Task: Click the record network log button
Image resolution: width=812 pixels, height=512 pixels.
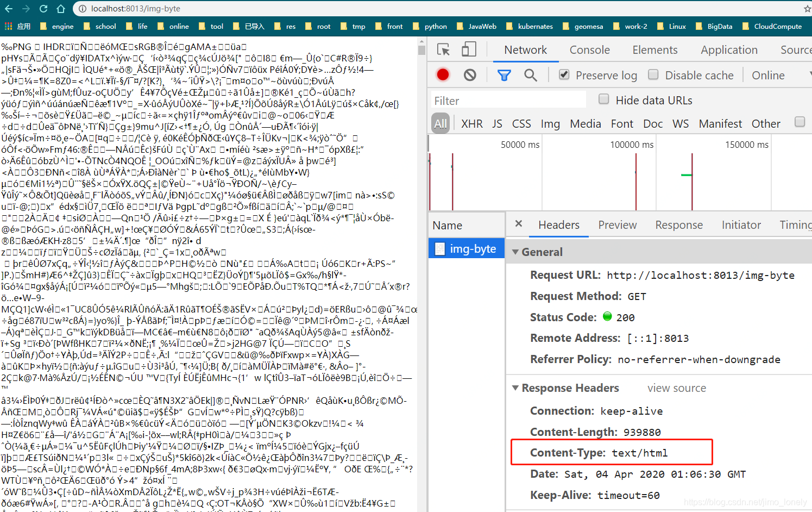Action: [443, 74]
